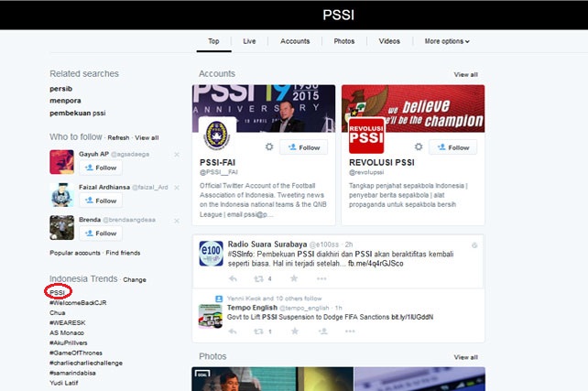Follow Gayuh AP
Image resolution: width=588 pixels, height=391 pixels.
pos(101,168)
